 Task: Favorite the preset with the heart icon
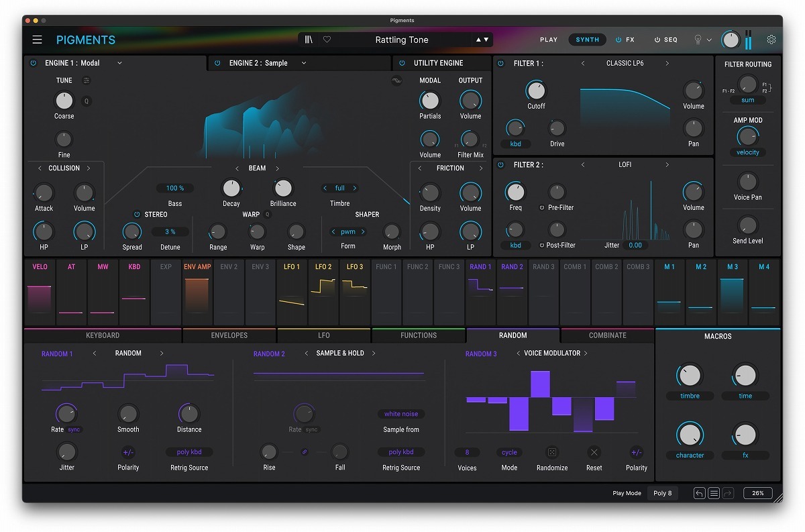click(327, 40)
